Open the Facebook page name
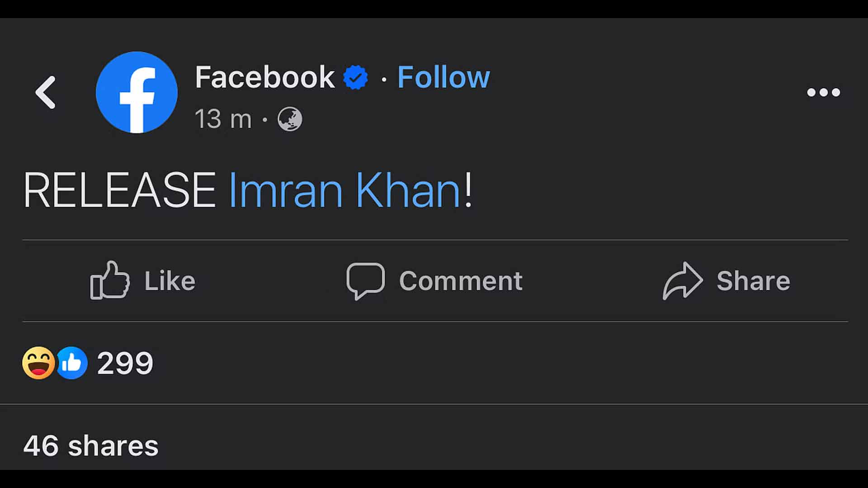 (264, 77)
